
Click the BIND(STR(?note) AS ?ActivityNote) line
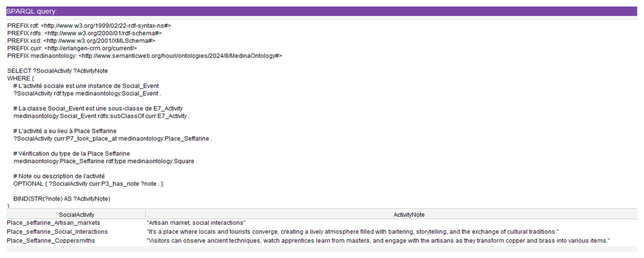(x=62, y=199)
